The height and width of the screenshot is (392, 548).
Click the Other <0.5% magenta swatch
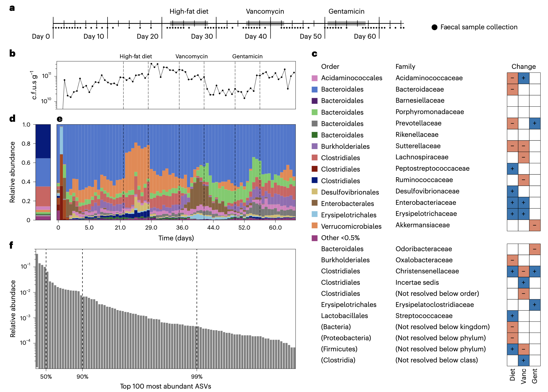(314, 238)
